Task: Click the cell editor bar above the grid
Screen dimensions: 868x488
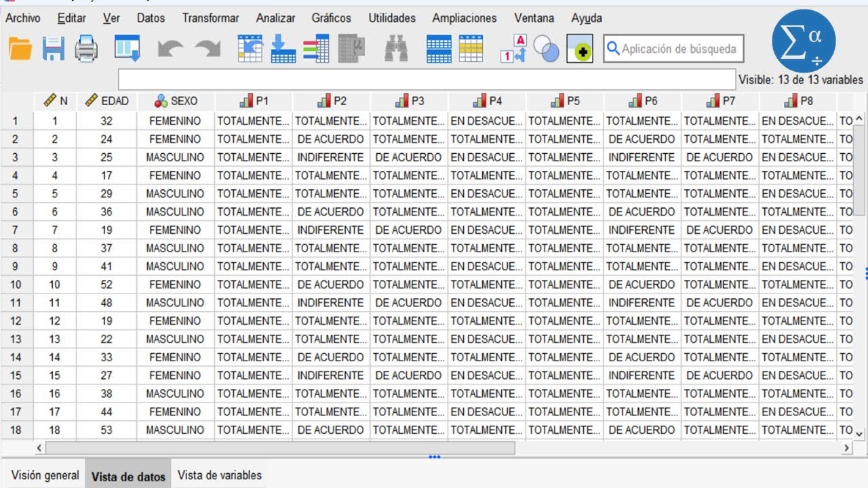Action: coord(427,79)
